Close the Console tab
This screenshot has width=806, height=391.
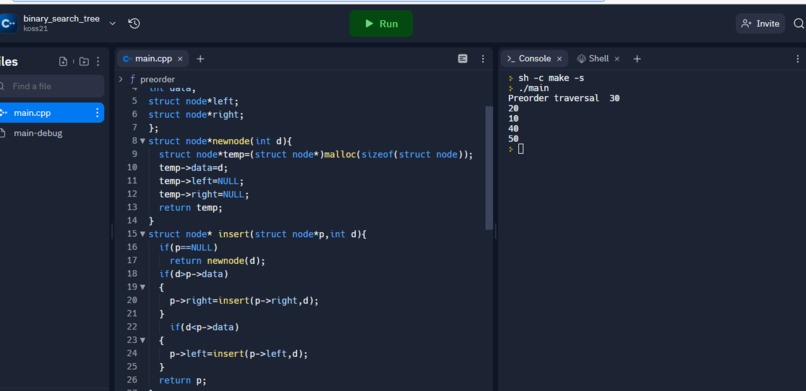click(x=559, y=59)
